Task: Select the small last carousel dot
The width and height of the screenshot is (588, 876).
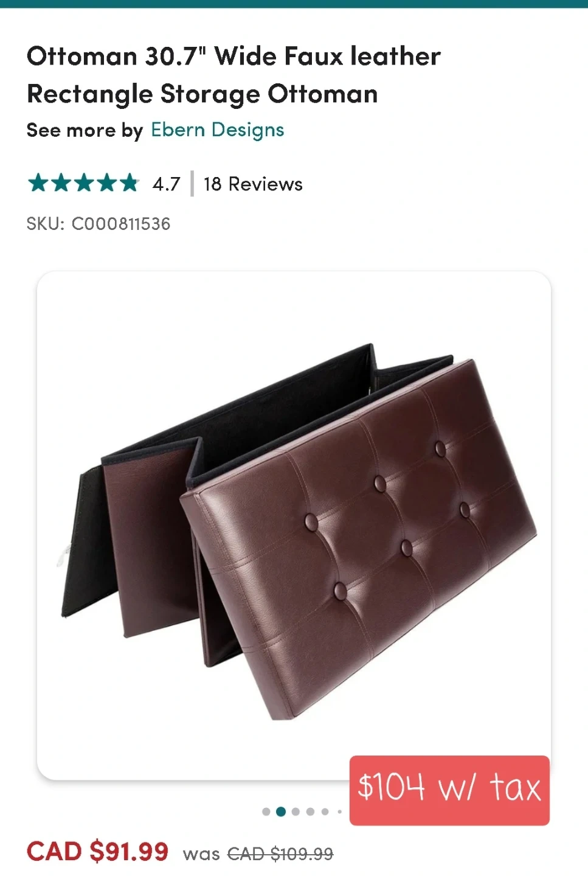Action: [339, 812]
